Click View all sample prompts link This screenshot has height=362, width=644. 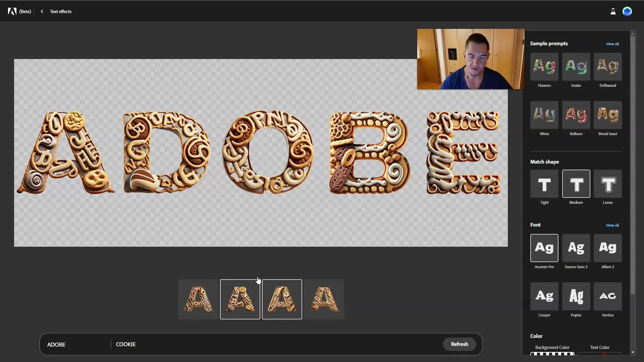(612, 44)
